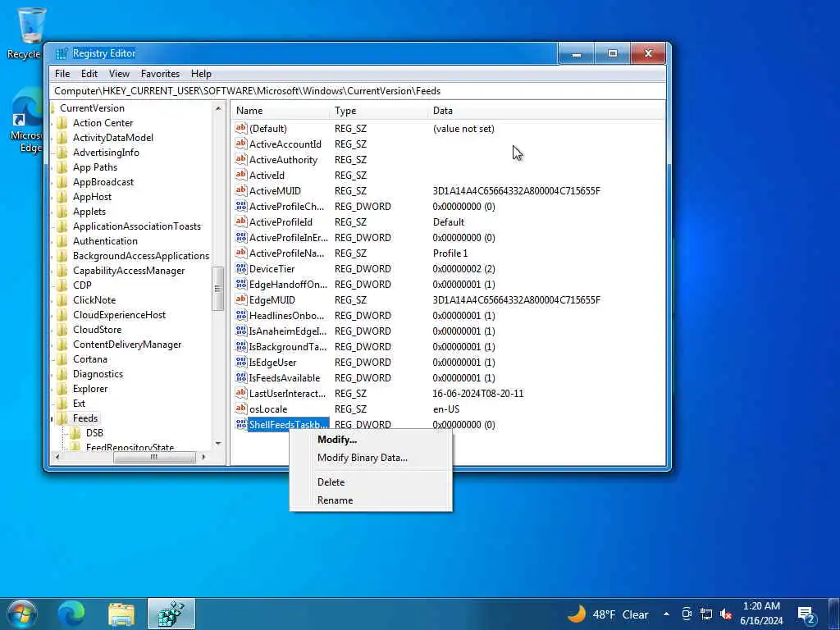
Task: Select the CapabilityAccessManager key
Action: (x=129, y=271)
